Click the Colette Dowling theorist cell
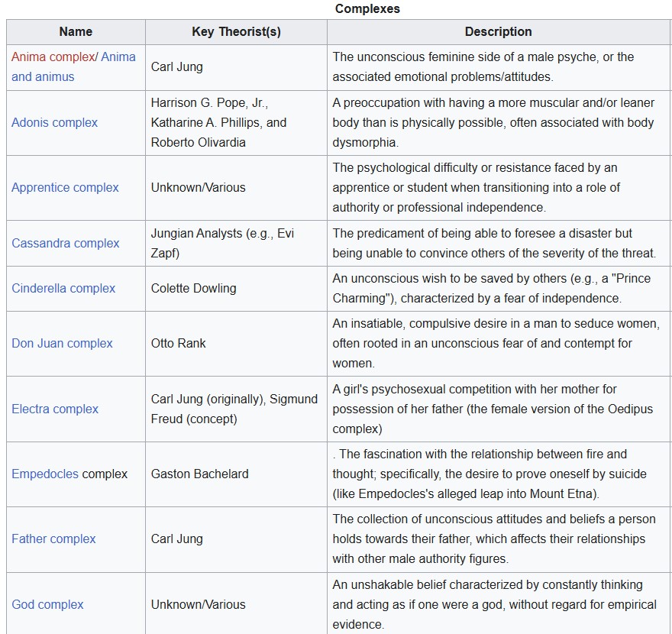Screen dimensions: 672x634 pos(194,288)
